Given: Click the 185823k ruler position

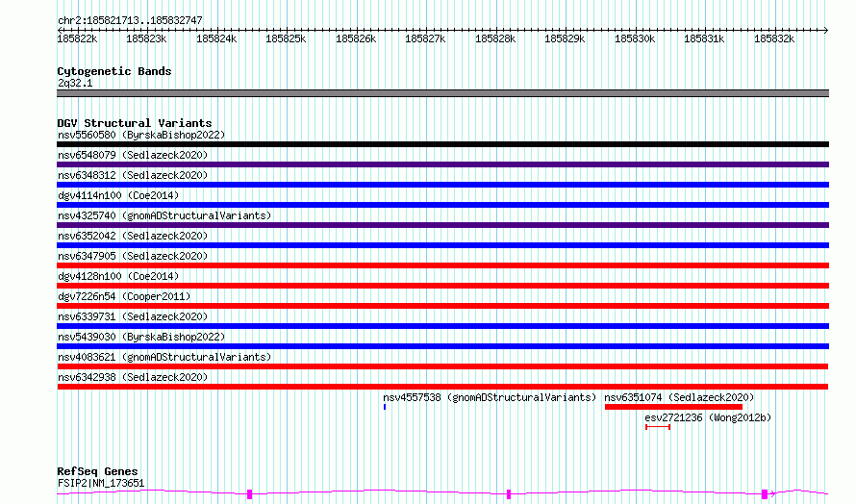Looking at the screenshot, I should [x=146, y=38].
